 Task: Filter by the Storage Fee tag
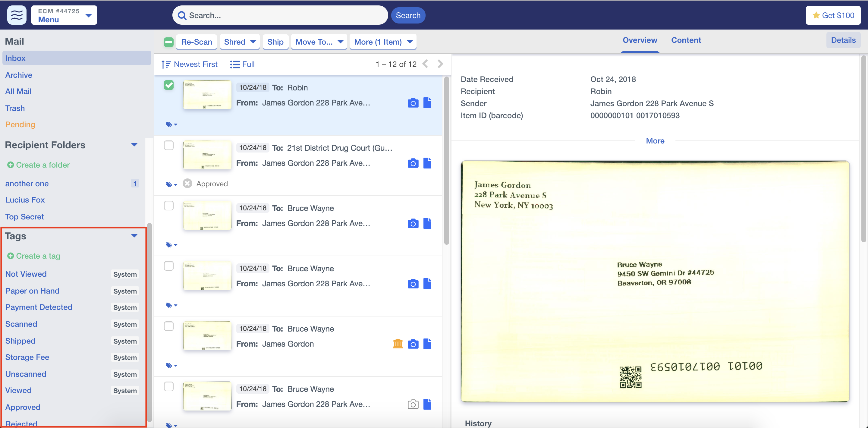point(27,357)
